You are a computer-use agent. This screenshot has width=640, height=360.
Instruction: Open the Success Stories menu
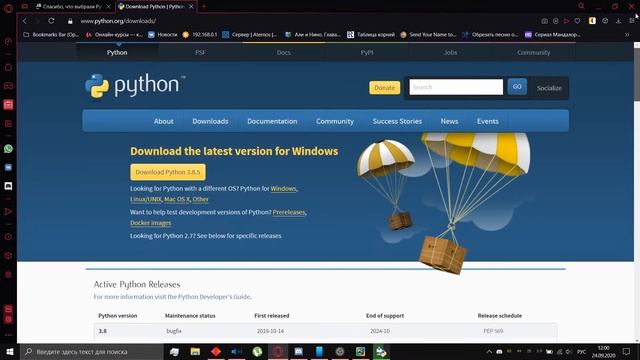397,121
